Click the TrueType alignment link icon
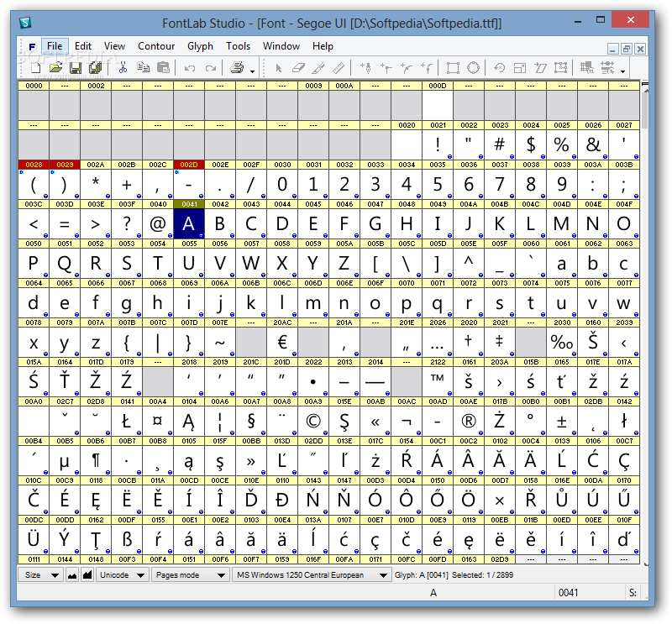Viewport: 672px width, 624px height. point(607,68)
